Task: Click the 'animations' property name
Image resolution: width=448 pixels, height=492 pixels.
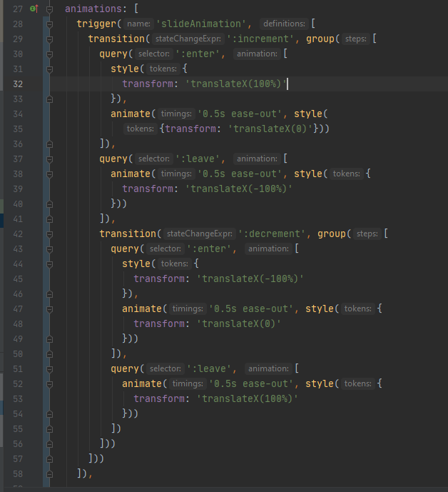Action: [93, 9]
